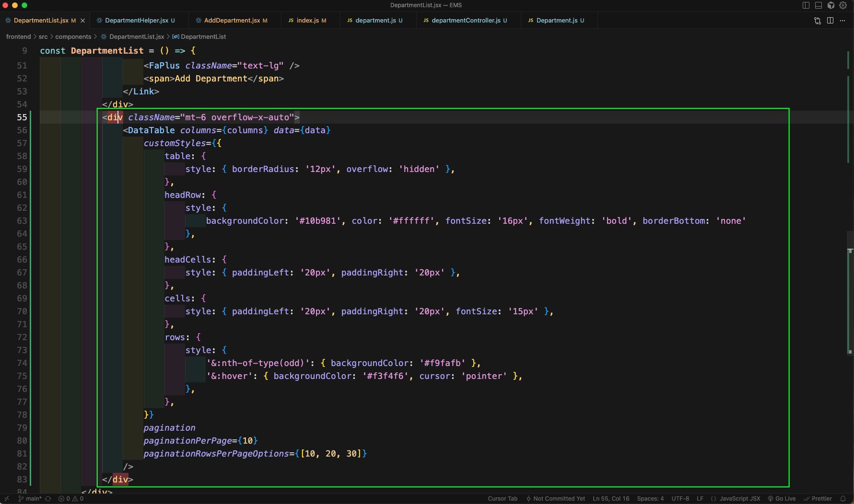Select the UTF-8 encoding picker

(x=680, y=499)
